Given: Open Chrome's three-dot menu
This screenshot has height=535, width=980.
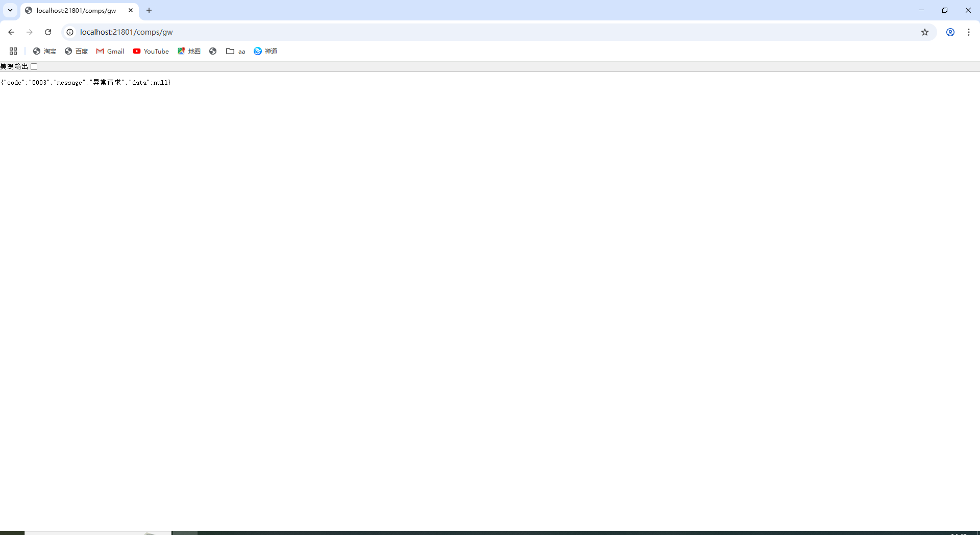Looking at the screenshot, I should pyautogui.click(x=969, y=32).
